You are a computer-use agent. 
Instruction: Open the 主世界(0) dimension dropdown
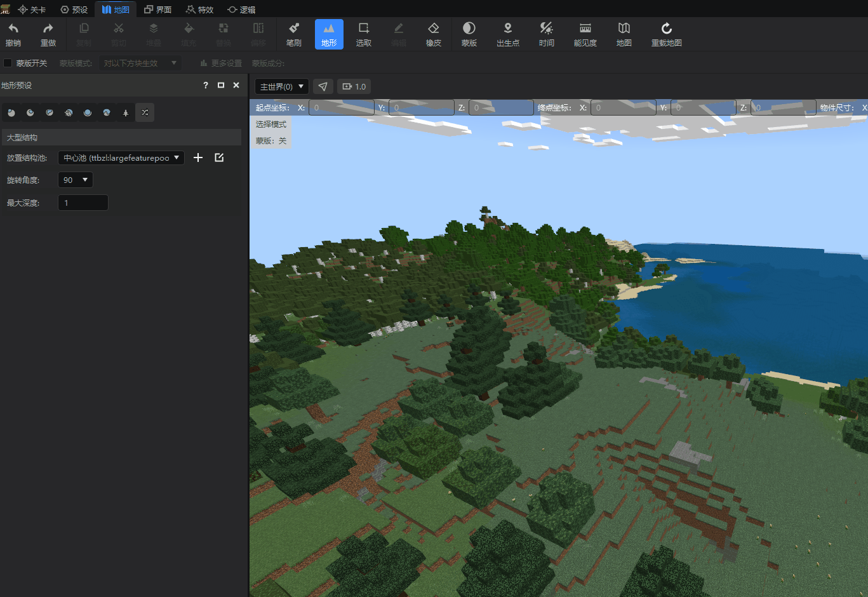click(x=281, y=86)
